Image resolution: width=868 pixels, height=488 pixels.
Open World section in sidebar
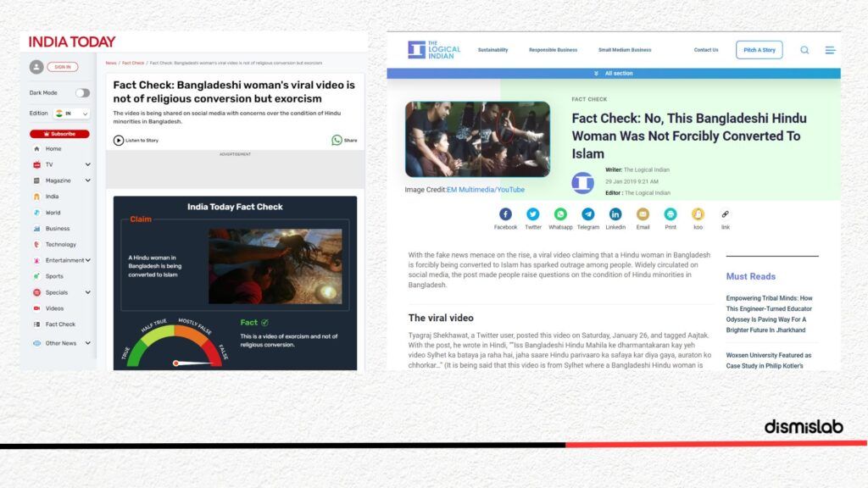[53, 213]
